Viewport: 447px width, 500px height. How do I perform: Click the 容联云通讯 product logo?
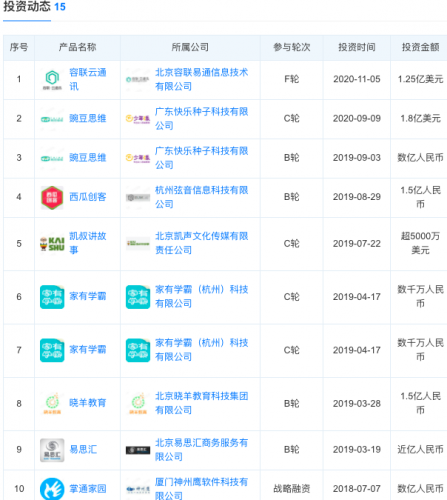(x=52, y=79)
